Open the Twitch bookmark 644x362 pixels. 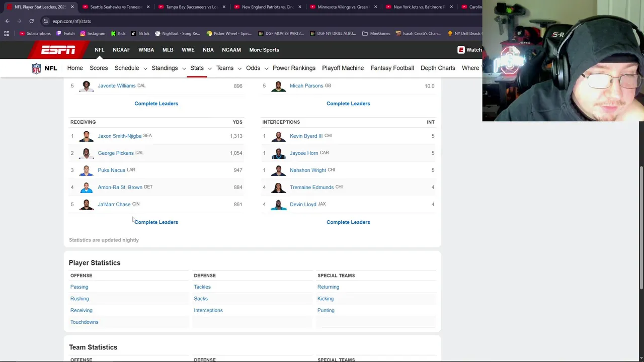[x=65, y=33]
